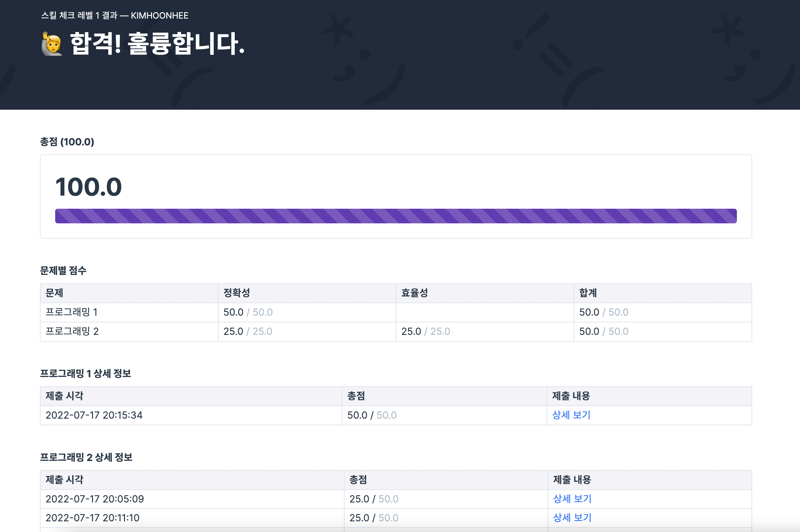Image resolution: width=800 pixels, height=532 pixels.
Task: Click the 프로그래밍 1 상세 정보 heading
Action: [x=86, y=374]
